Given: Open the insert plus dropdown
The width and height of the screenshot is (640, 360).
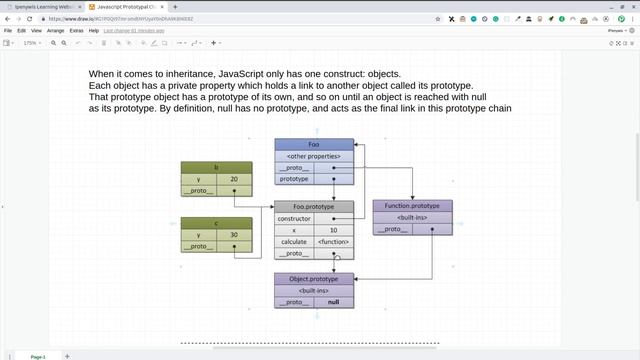Looking at the screenshot, I should [x=216, y=43].
